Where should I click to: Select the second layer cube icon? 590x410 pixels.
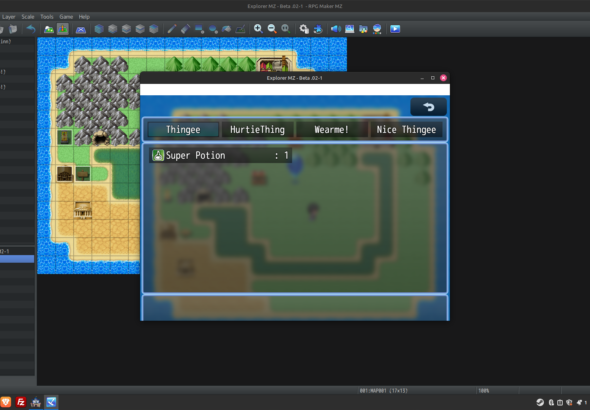pyautogui.click(x=113, y=29)
